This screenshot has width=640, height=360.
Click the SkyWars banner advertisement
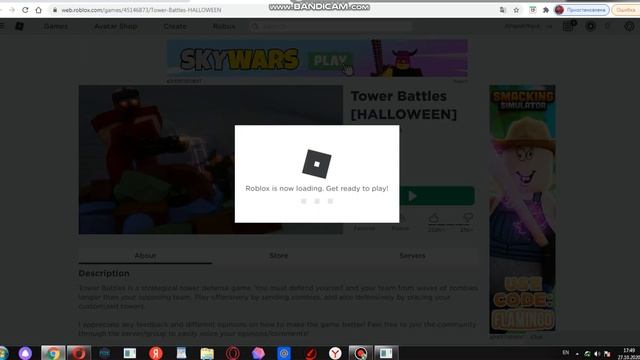click(x=317, y=58)
